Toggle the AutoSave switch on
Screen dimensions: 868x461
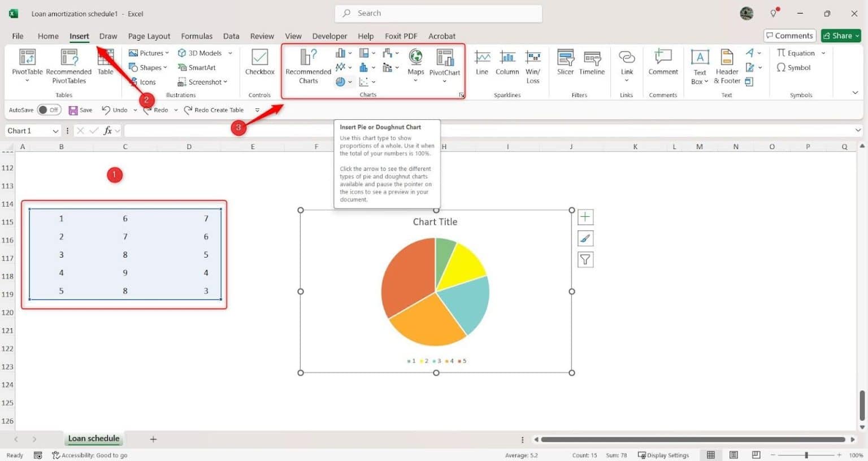(x=49, y=110)
